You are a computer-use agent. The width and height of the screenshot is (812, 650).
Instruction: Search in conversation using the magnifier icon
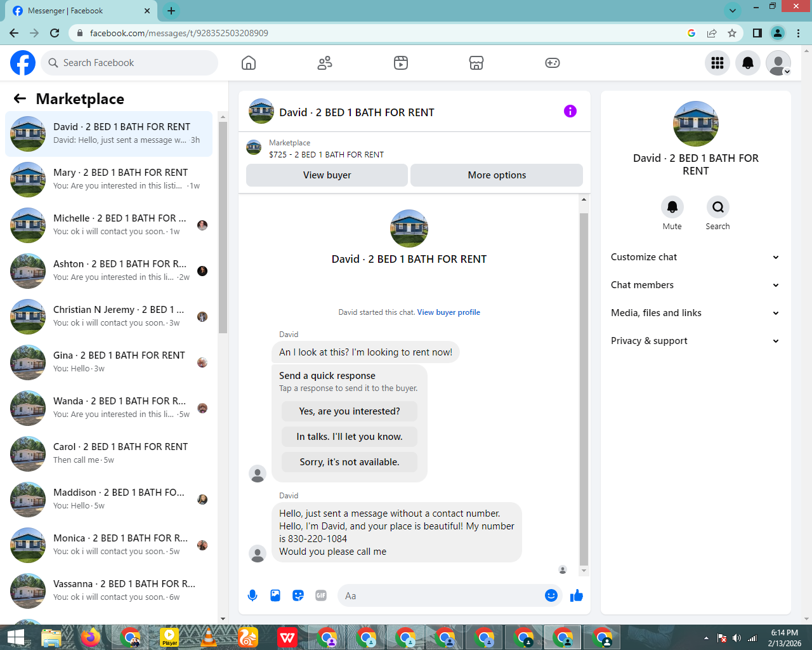click(718, 207)
